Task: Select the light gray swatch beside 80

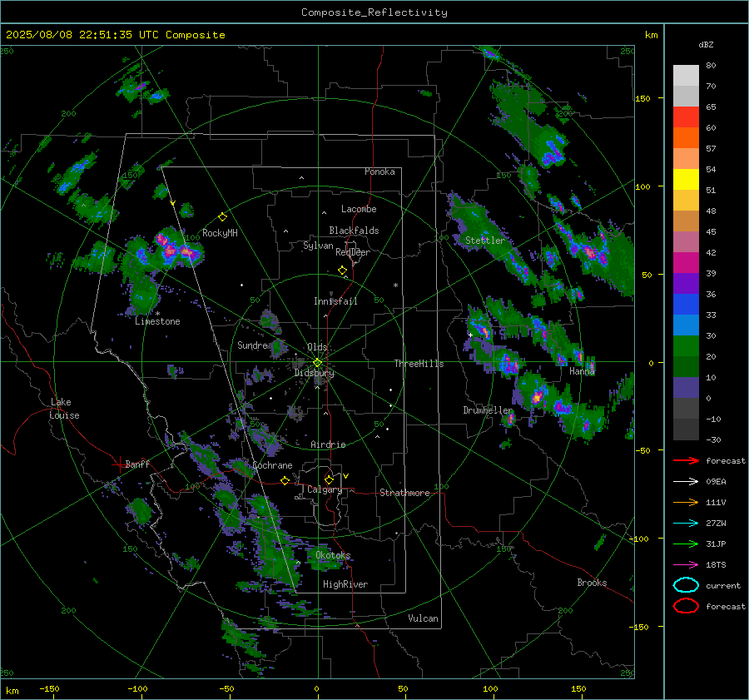Action: (686, 76)
